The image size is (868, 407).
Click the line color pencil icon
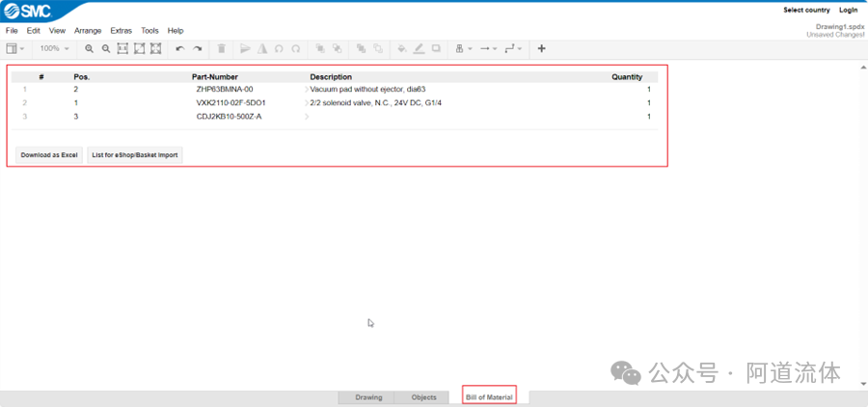point(420,49)
